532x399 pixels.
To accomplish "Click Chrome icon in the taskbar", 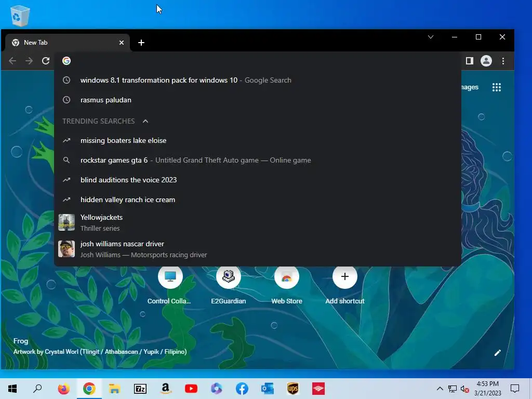I will 89,389.
